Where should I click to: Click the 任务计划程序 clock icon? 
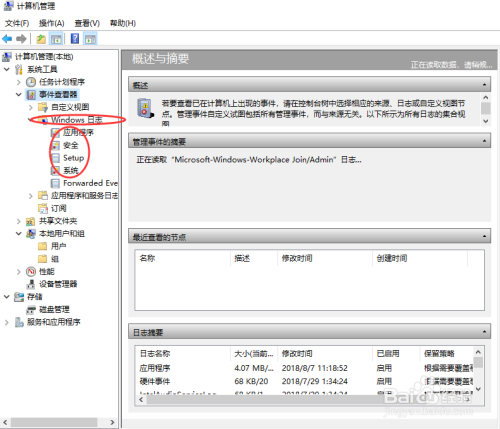(x=31, y=82)
